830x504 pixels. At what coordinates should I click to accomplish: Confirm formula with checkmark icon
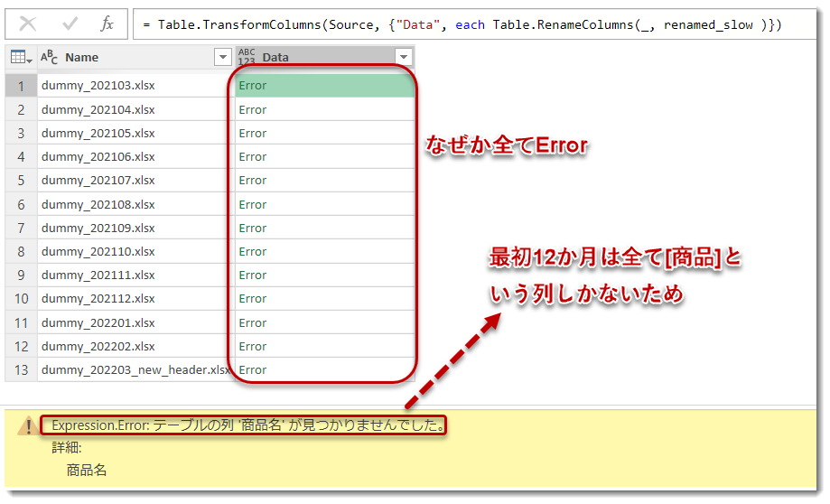pos(70,23)
